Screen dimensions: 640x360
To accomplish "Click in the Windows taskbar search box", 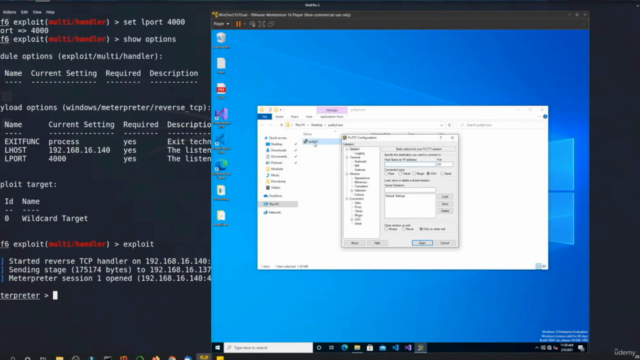I will 269,348.
